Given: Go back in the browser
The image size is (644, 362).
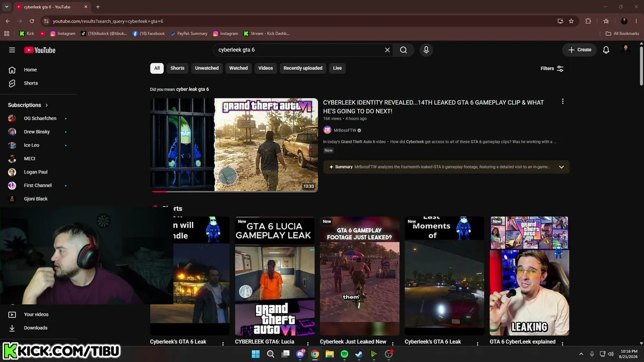Looking at the screenshot, I should [8, 21].
